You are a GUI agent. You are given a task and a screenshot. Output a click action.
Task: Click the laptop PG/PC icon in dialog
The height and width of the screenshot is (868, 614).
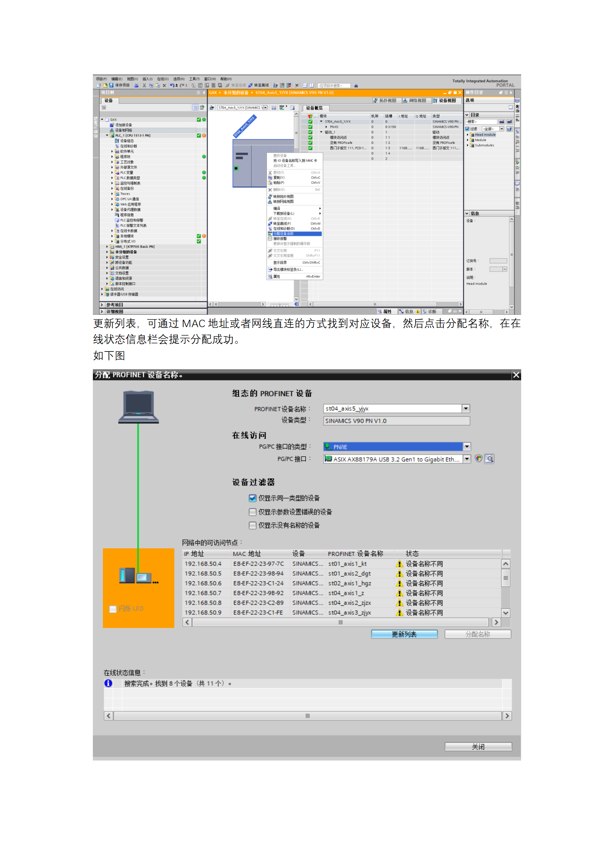click(139, 407)
